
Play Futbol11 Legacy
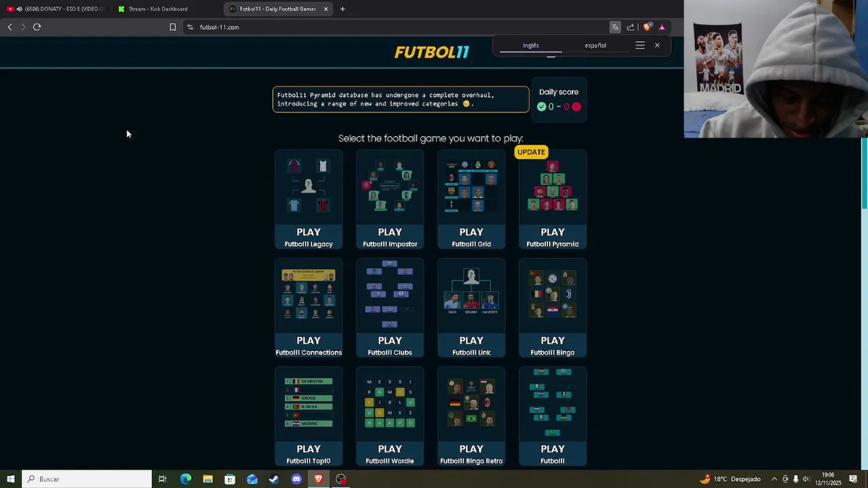[309, 237]
